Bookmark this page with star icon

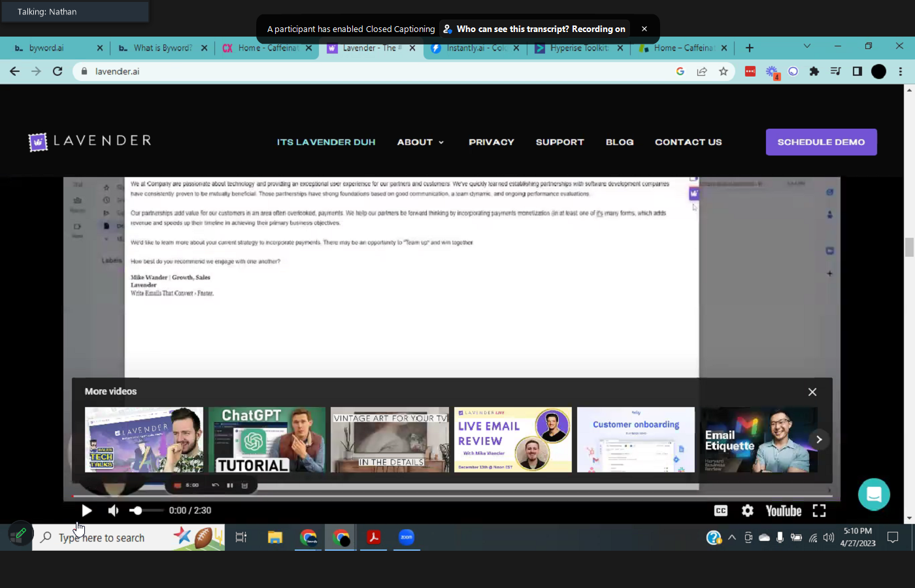[723, 71]
